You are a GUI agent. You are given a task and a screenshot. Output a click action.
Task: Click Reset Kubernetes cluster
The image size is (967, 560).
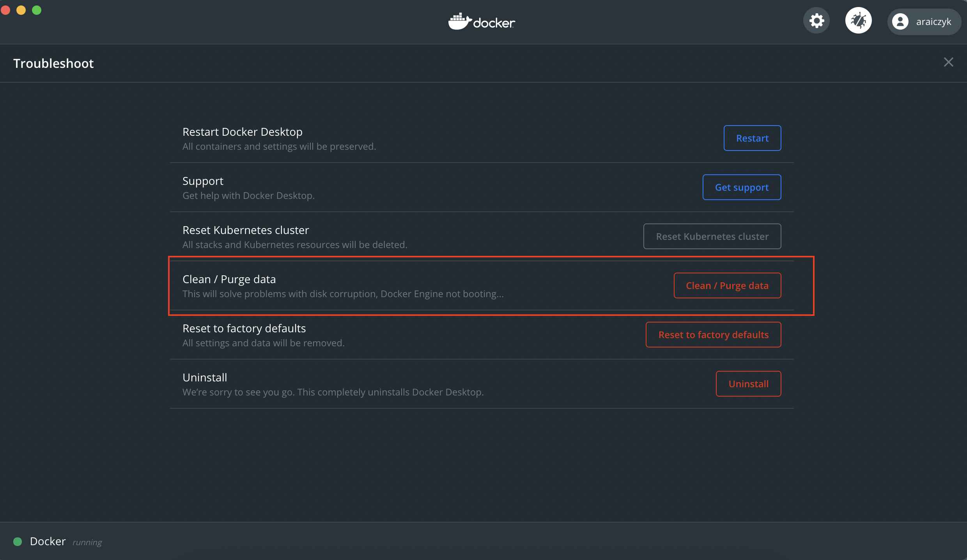712,236
